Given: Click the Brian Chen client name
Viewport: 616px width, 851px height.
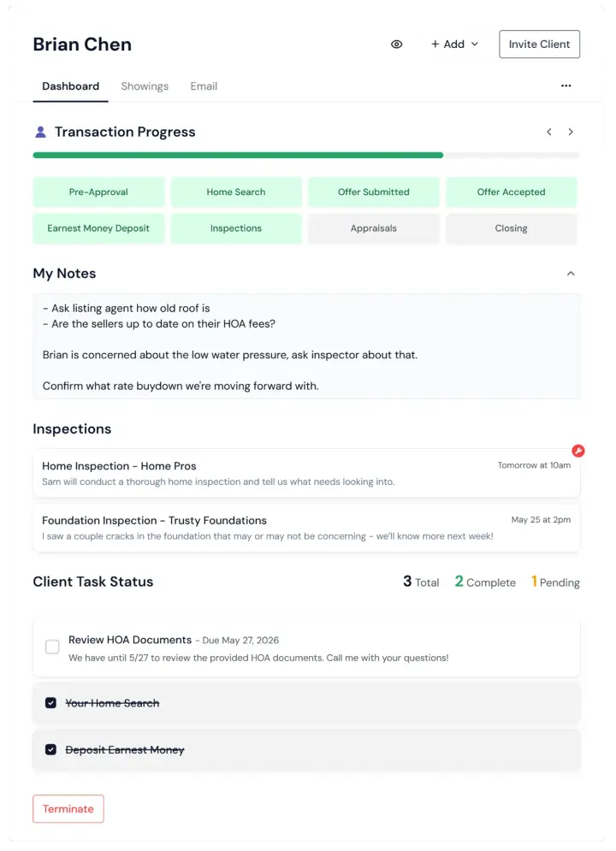Looking at the screenshot, I should click(82, 44).
